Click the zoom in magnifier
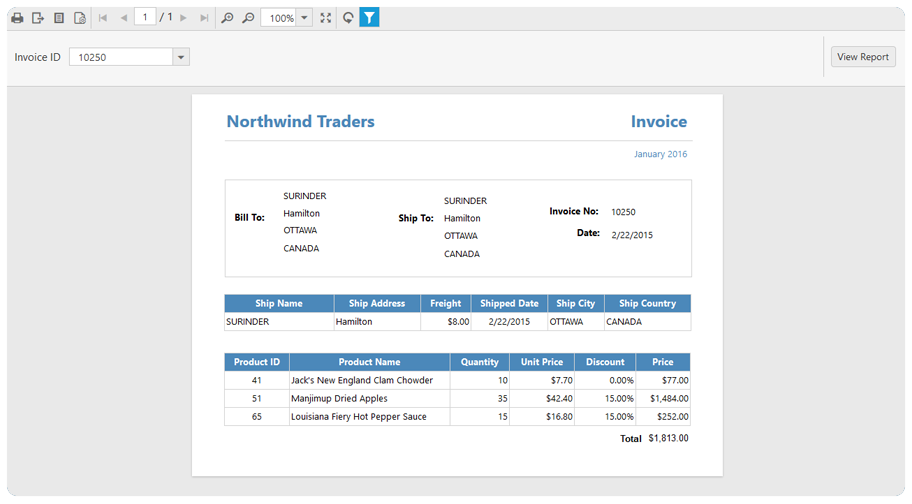Viewport: 912px width, 504px height. pyautogui.click(x=227, y=18)
